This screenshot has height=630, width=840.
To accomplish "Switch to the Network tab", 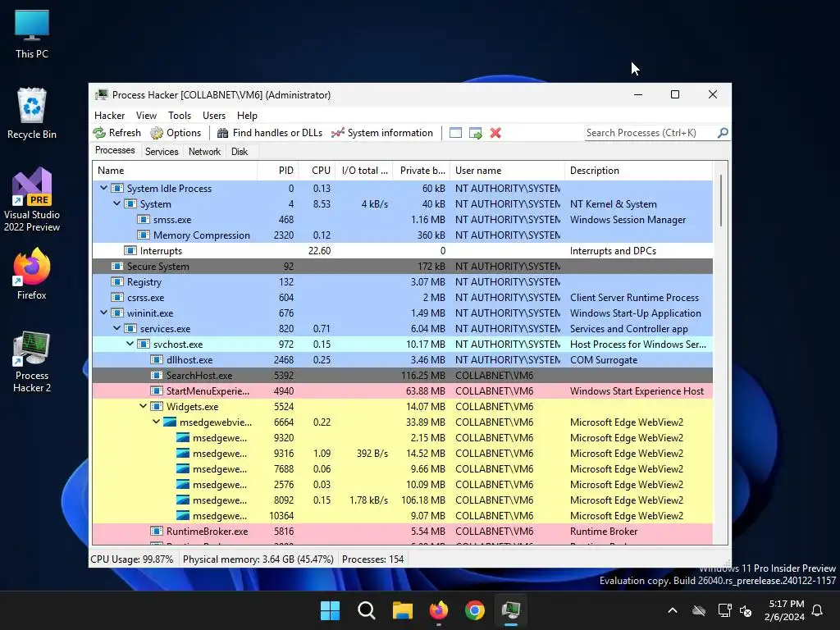I will coord(204,152).
